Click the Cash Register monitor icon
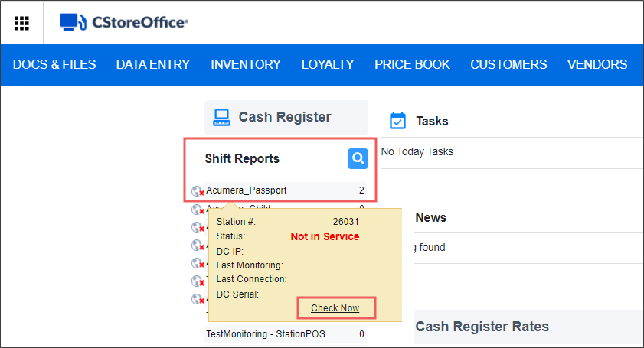Image resolution: width=644 pixels, height=348 pixels. tap(222, 117)
